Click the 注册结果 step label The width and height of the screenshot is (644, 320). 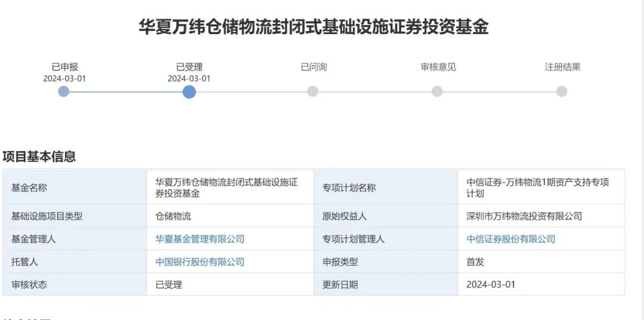563,67
